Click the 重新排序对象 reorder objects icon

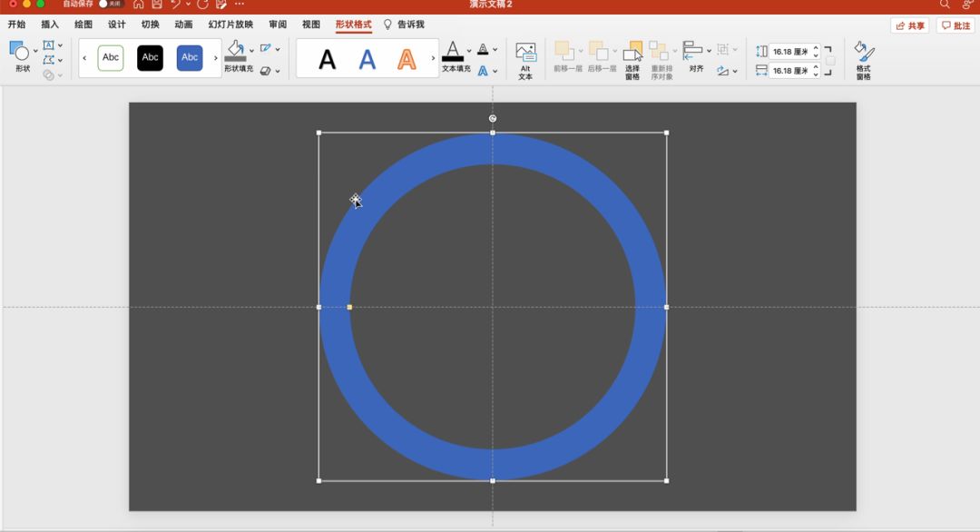tap(659, 51)
